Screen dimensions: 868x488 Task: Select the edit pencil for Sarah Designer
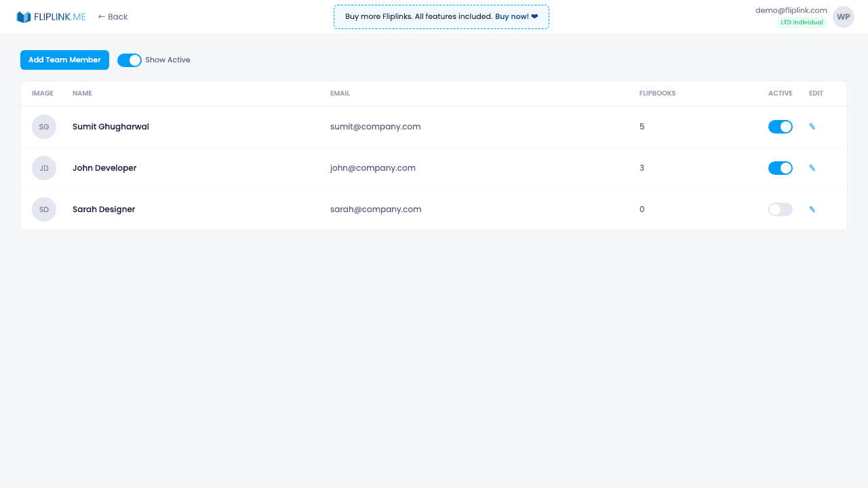tap(812, 209)
